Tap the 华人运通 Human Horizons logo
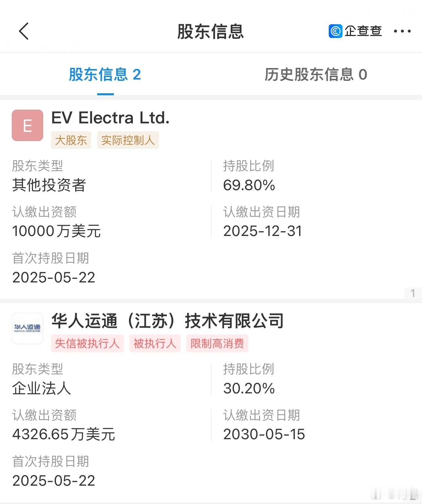This screenshot has height=504, width=422. (27, 328)
